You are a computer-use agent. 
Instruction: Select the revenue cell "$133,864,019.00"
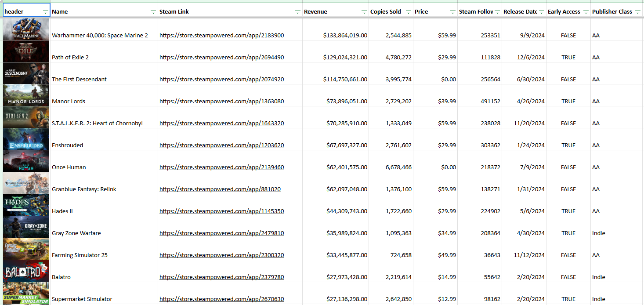[x=336, y=29]
